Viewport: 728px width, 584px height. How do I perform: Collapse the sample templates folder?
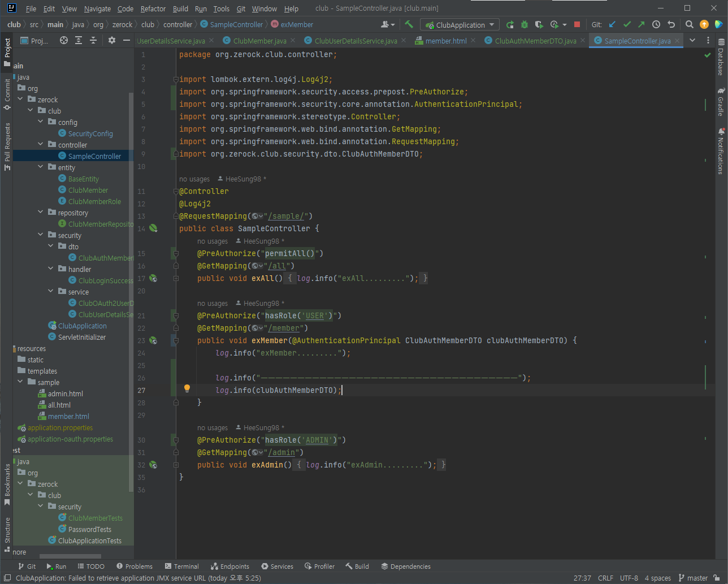pyautogui.click(x=20, y=382)
